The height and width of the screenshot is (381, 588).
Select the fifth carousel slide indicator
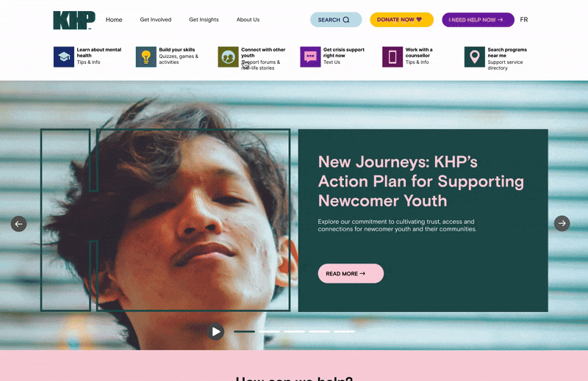pos(344,332)
